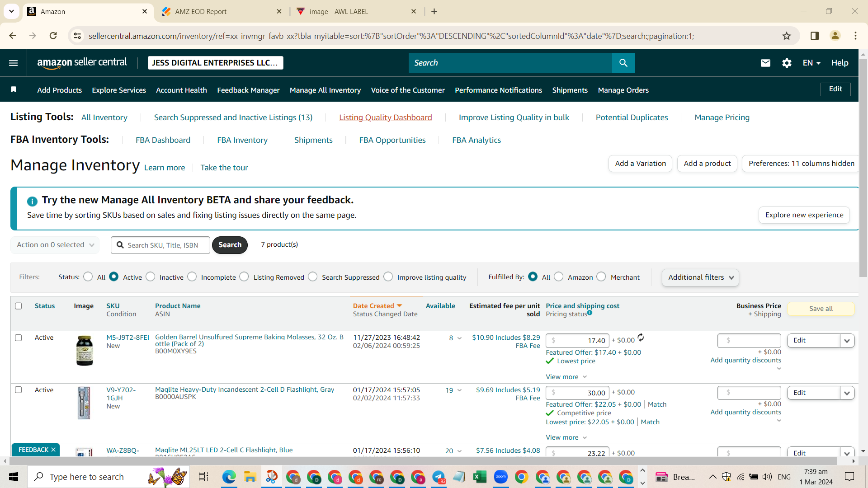
Task: Check the box for Golden Barrel Molasses row
Action: [19, 338]
